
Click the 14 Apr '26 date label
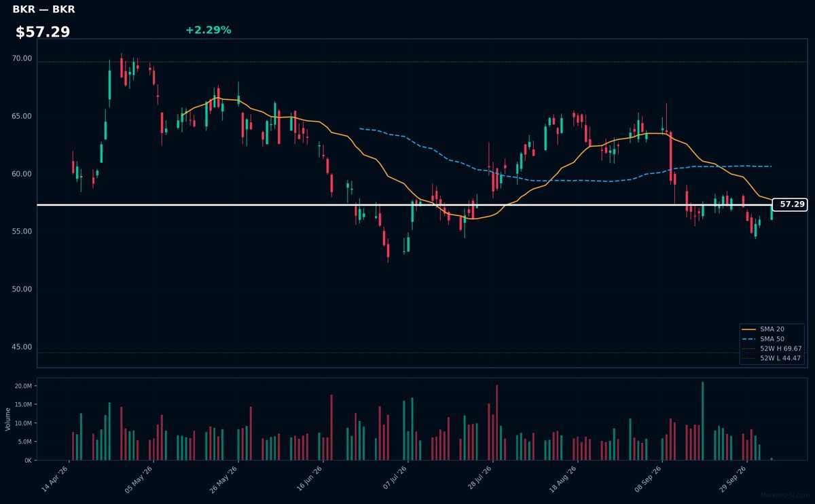point(55,479)
